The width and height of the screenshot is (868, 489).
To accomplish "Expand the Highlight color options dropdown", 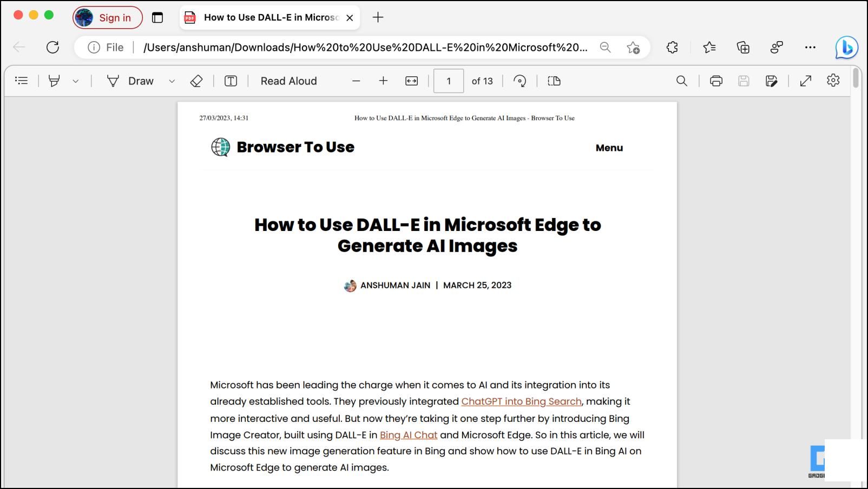I will (x=76, y=81).
